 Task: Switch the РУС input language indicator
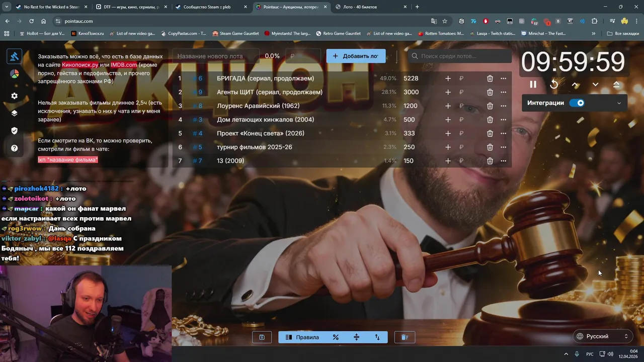coord(590,354)
